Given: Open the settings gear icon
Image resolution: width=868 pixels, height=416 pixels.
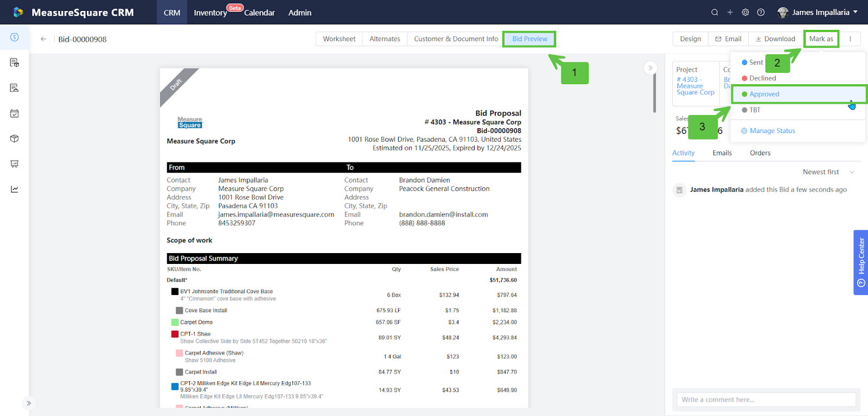Looking at the screenshot, I should point(745,12).
